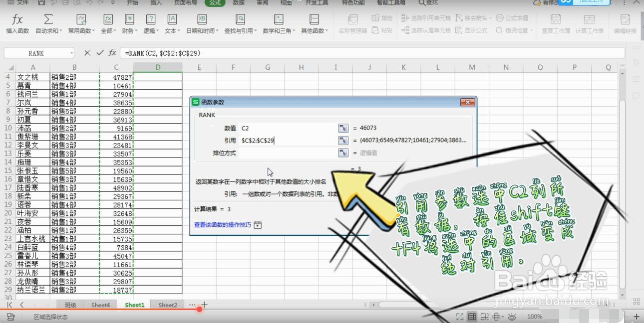The image size is (644, 323).
Task: Click range selector icon for 排位方式 field
Action: [x=343, y=153]
